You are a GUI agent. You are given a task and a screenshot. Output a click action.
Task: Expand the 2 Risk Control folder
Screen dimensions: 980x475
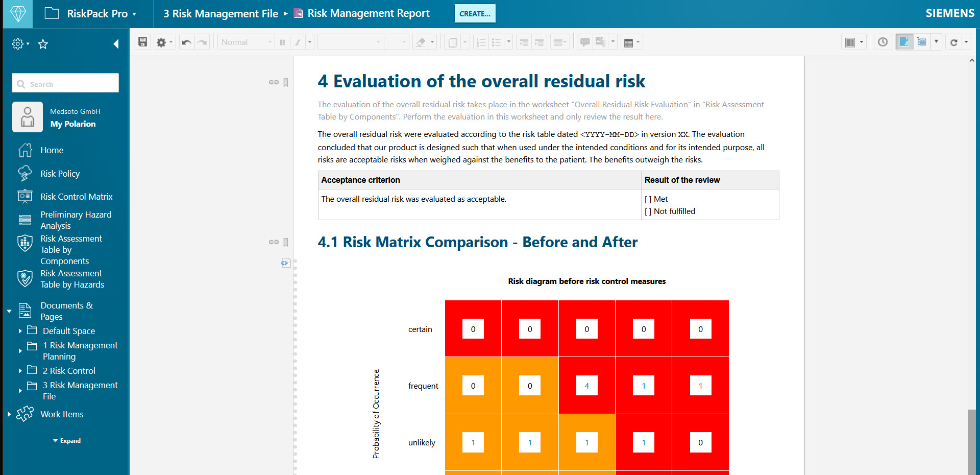(20, 371)
